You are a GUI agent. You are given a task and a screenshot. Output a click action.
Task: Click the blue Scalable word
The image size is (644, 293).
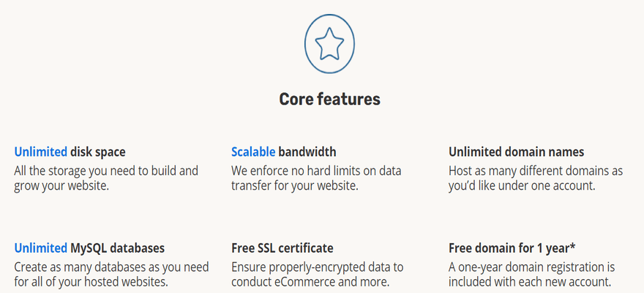point(253,152)
